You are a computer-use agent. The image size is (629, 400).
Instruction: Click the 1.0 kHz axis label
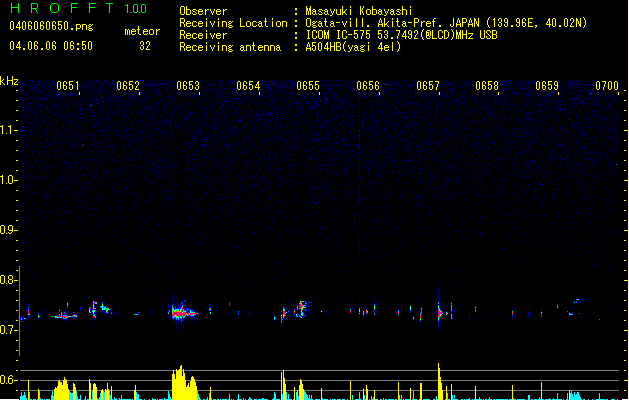(x=9, y=180)
